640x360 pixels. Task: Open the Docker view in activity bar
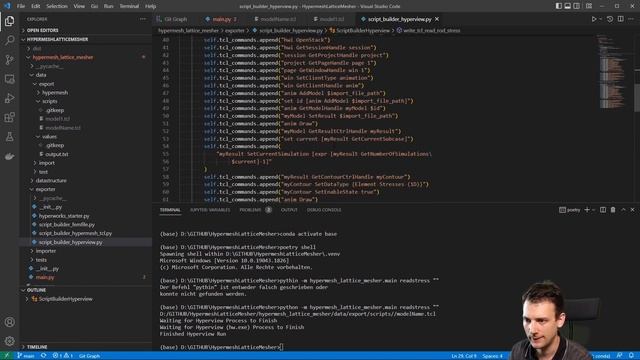(x=9, y=156)
